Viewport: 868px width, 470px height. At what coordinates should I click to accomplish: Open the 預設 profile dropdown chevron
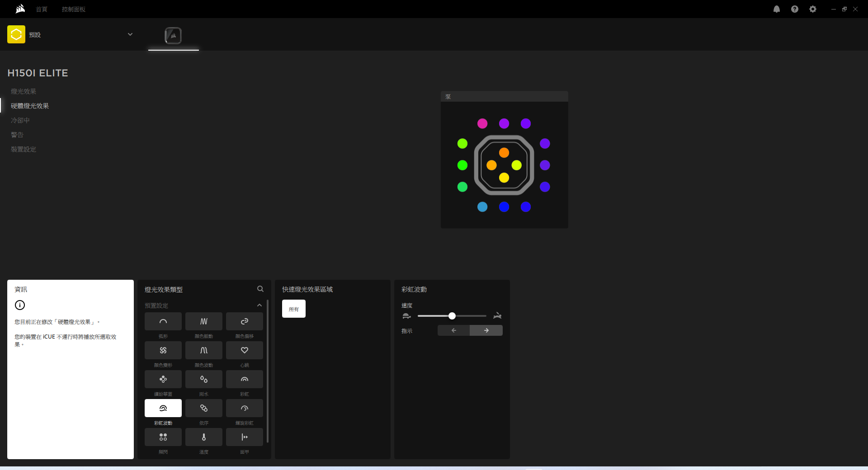coord(130,34)
